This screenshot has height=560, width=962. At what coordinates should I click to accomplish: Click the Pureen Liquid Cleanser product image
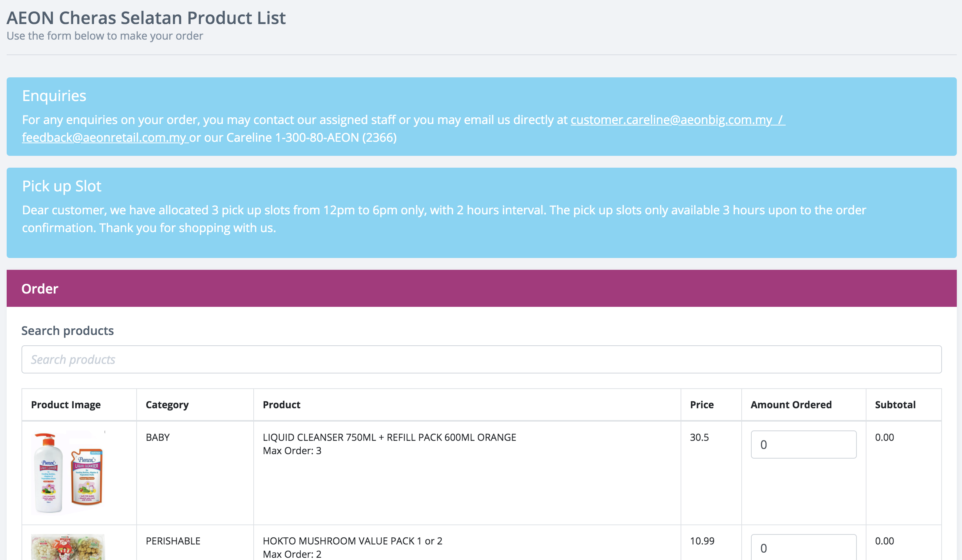tap(68, 472)
